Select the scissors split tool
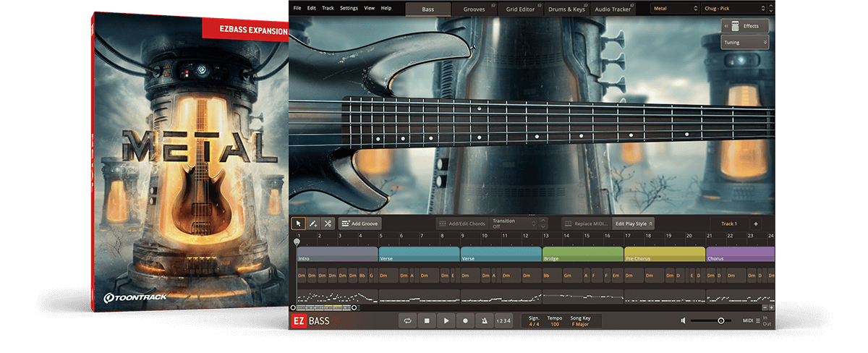This screenshot has width=868, height=353. pos(327,224)
